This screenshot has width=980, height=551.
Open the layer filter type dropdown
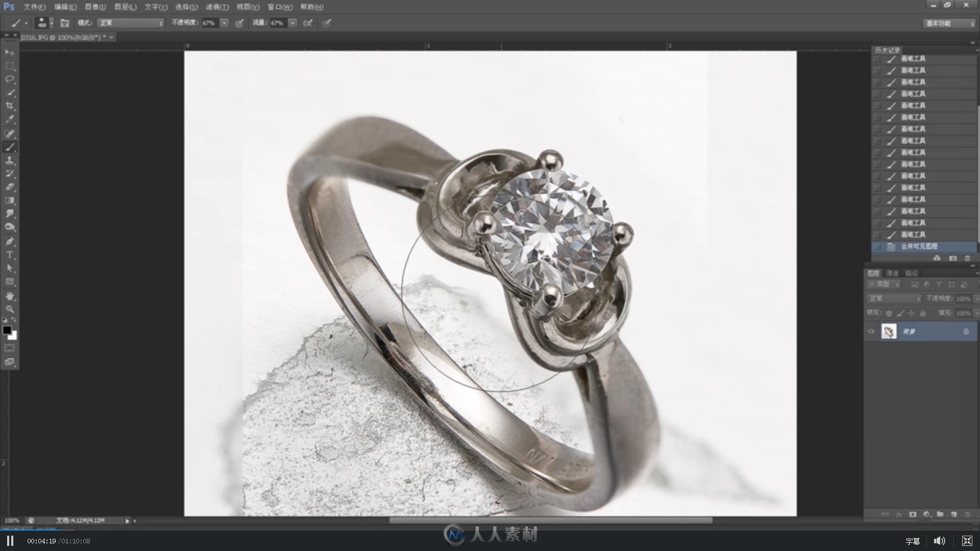coord(884,285)
